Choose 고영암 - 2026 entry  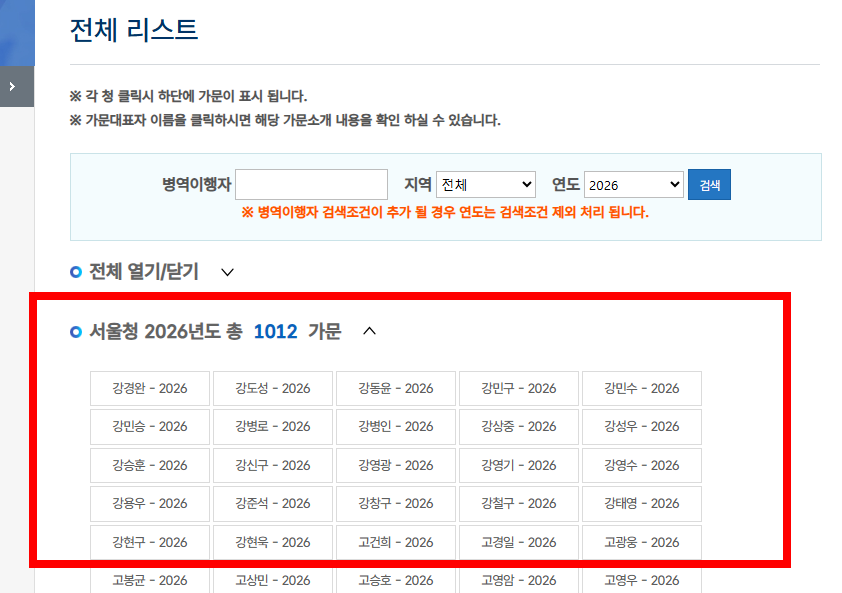click(x=519, y=580)
